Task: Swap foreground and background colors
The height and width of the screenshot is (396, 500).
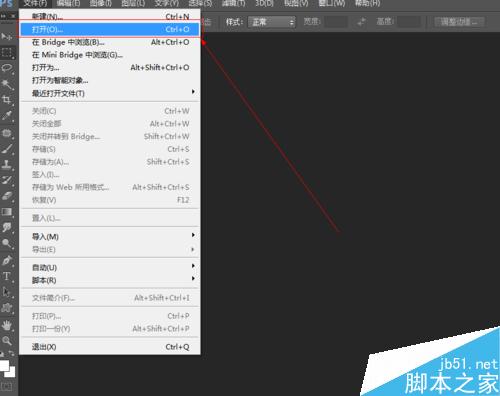Action: [12, 353]
